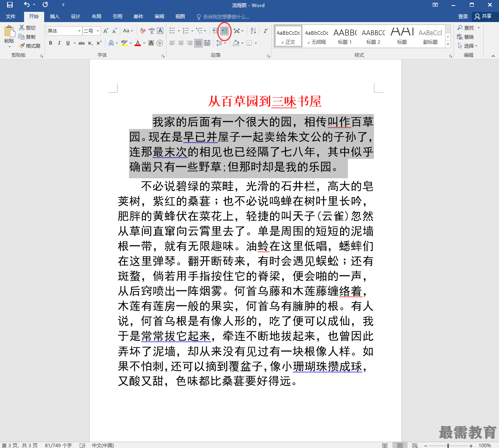This screenshot has height=448, width=499.
Task: Shrink font size with the smaller A icon
Action: pyautogui.click(x=114, y=31)
